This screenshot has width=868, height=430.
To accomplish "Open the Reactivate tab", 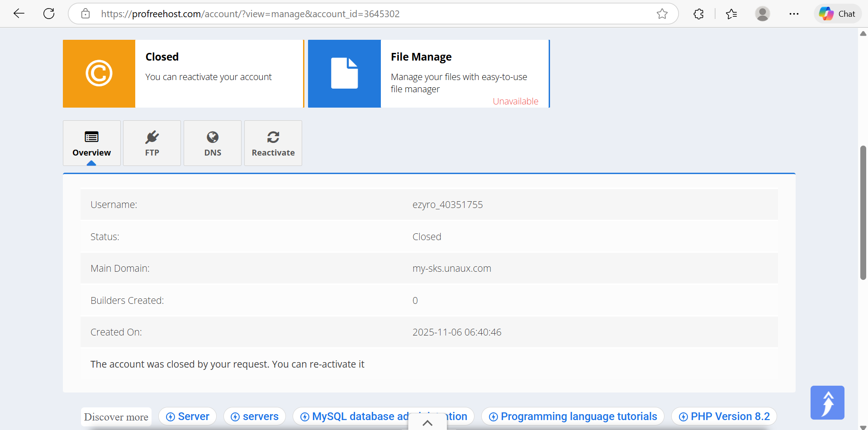I will coord(273,143).
